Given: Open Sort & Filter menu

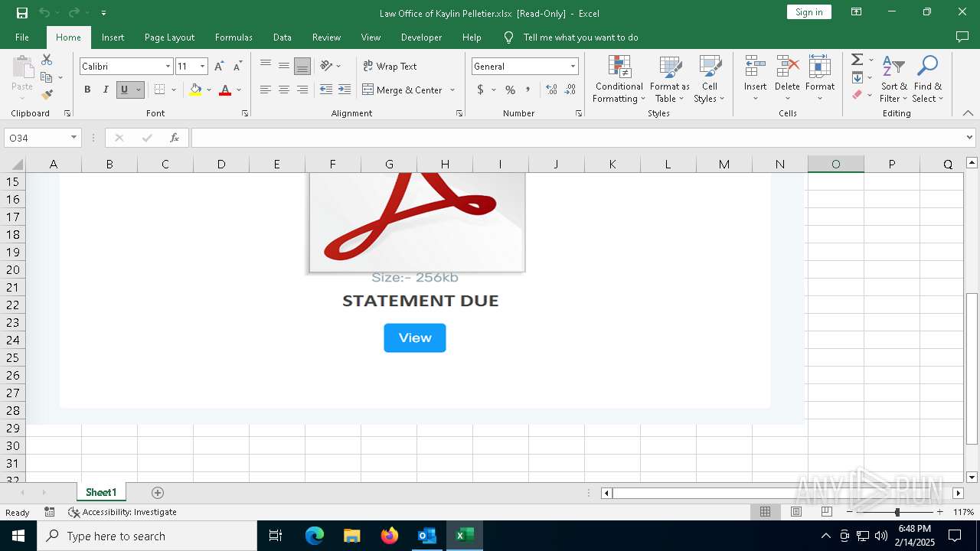Looking at the screenshot, I should click(893, 79).
